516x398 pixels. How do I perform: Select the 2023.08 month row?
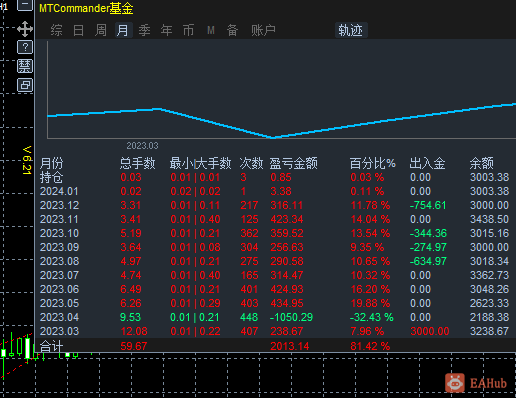[x=59, y=261]
